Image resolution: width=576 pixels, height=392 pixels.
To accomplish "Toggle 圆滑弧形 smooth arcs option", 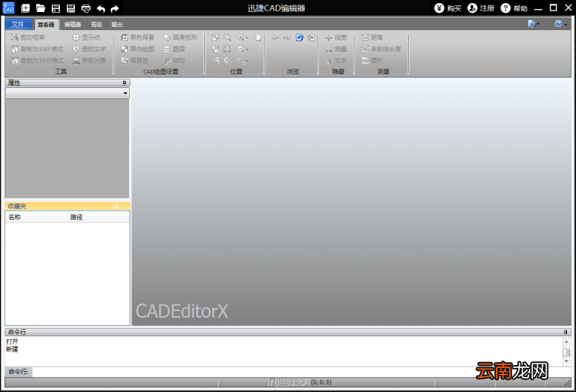I will 180,37.
